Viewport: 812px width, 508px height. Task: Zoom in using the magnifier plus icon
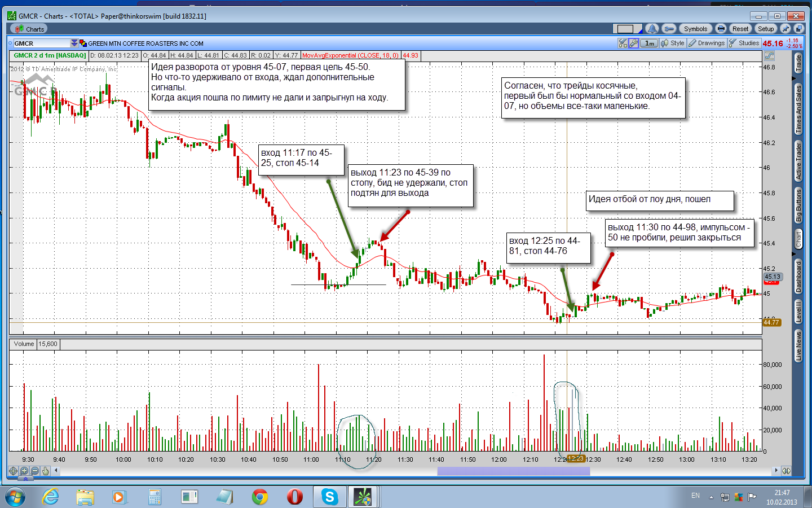[x=24, y=471]
